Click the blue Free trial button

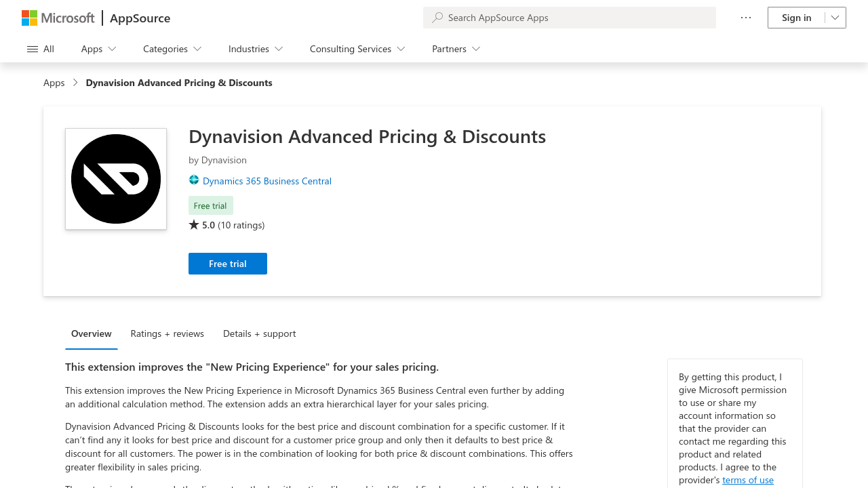click(x=228, y=264)
